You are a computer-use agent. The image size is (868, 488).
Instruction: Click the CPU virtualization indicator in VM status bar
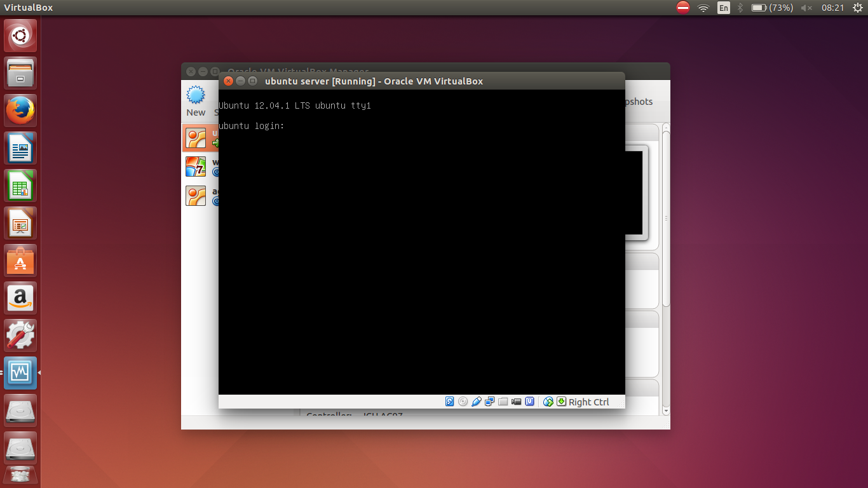pyautogui.click(x=529, y=402)
